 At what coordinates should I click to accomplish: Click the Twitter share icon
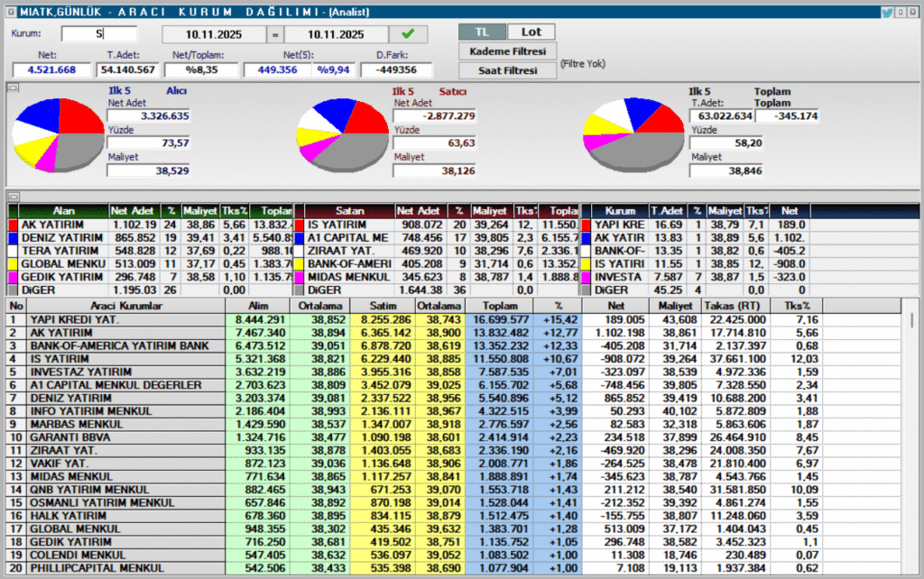point(888,13)
